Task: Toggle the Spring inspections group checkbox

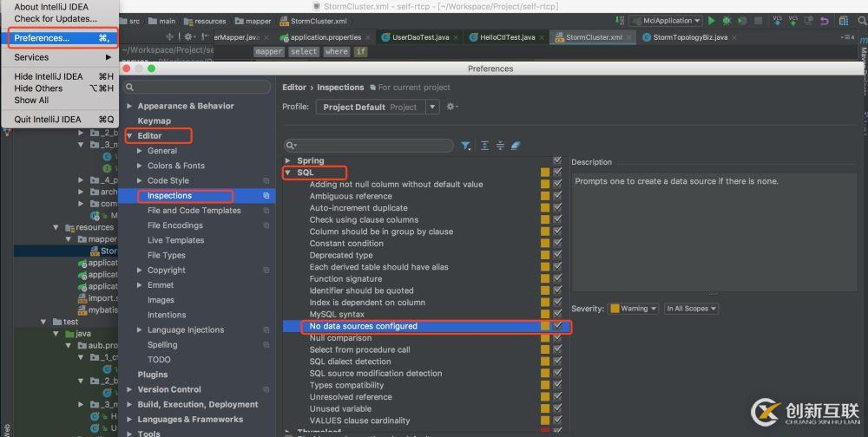Action: [557, 160]
